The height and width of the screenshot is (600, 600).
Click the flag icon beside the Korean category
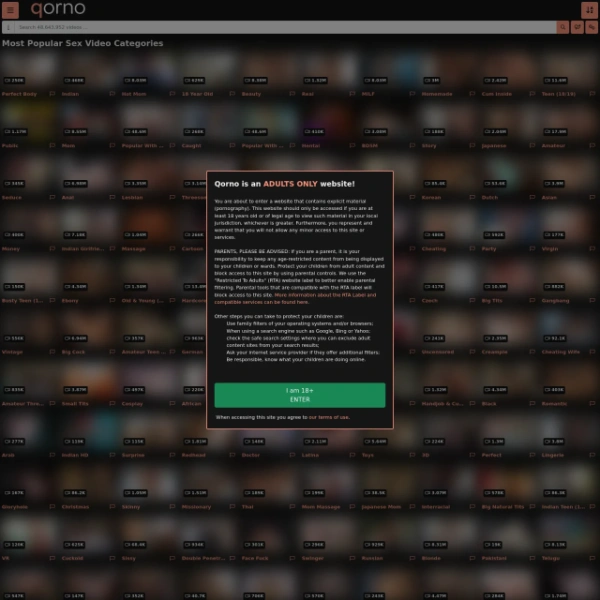coord(472,197)
